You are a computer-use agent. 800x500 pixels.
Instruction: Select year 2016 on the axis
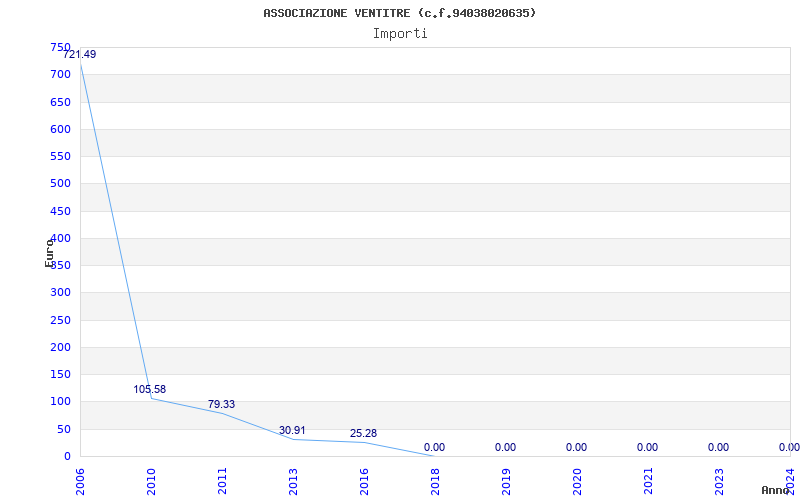click(x=364, y=482)
